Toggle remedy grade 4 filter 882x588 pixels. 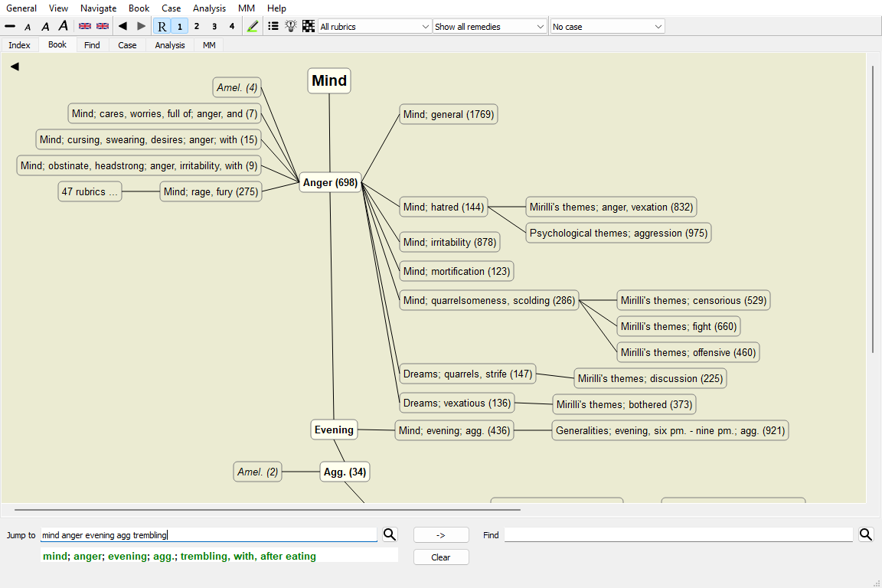tap(232, 27)
